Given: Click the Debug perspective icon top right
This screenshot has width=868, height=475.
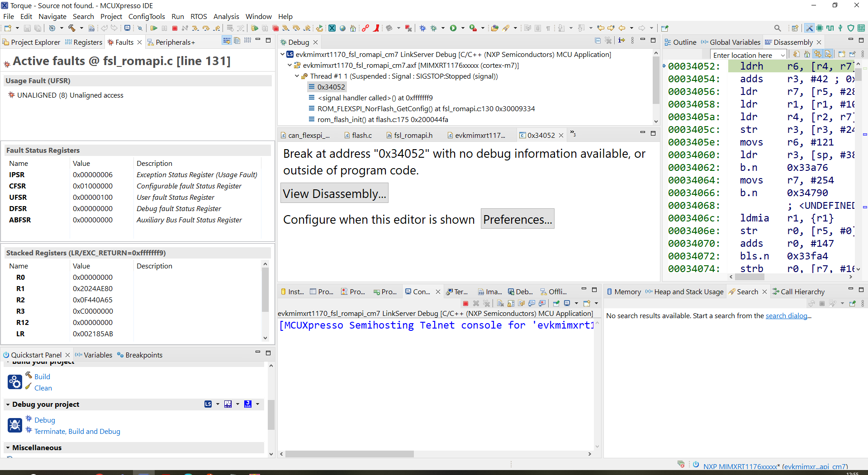Looking at the screenshot, I should pos(809,28).
